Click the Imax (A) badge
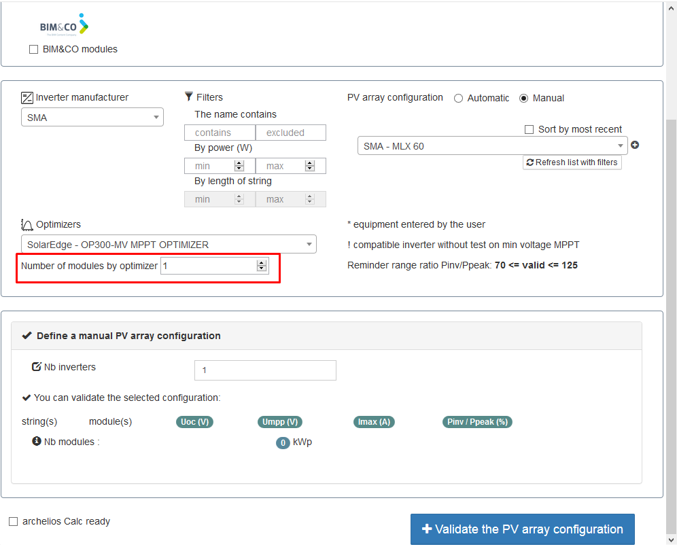Viewport: 677px width, 545px height. pos(374,422)
